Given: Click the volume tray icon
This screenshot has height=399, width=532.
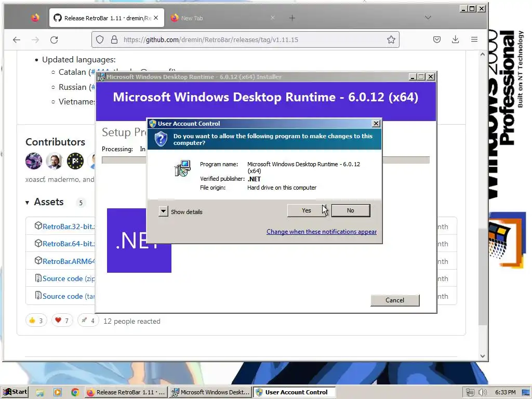Looking at the screenshot, I should tap(483, 392).
